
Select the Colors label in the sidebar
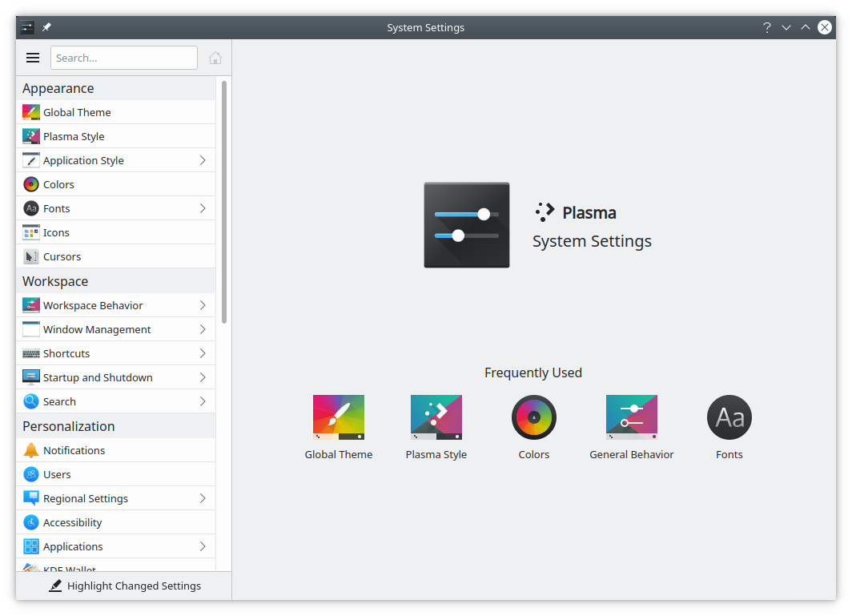coord(58,185)
